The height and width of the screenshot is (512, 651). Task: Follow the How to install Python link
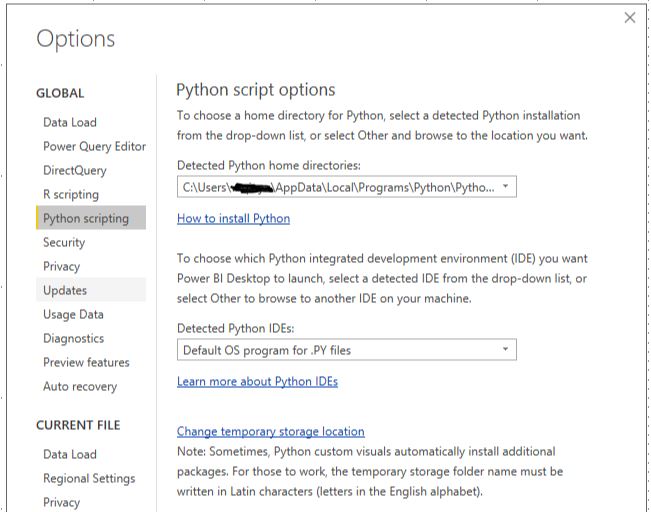(233, 218)
